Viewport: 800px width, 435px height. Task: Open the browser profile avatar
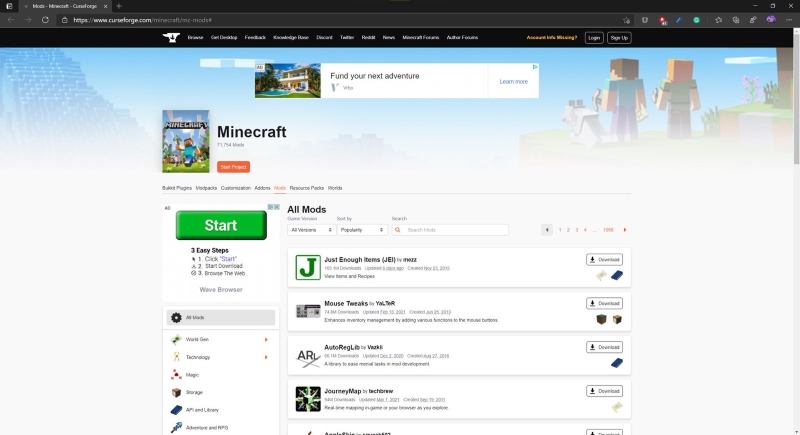point(771,20)
